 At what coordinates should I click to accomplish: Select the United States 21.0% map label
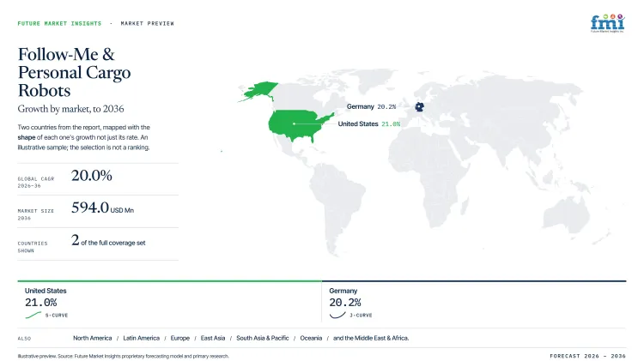[x=369, y=123]
